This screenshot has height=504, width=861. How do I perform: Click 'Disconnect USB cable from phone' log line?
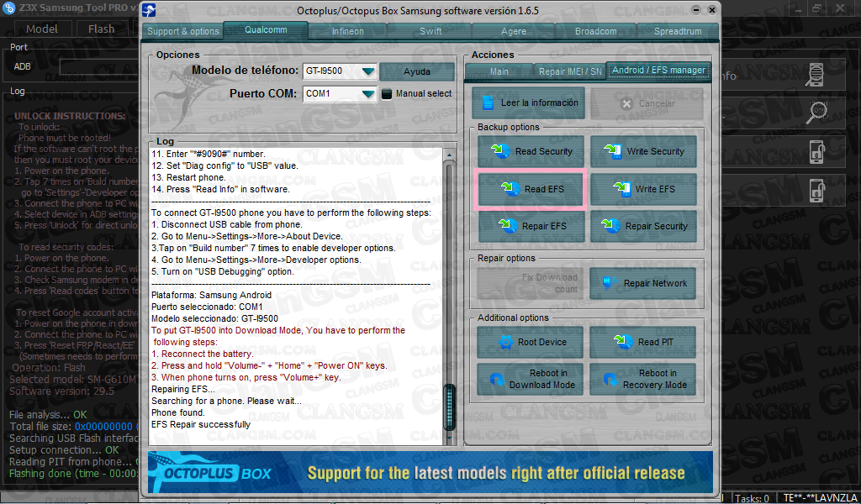[227, 224]
